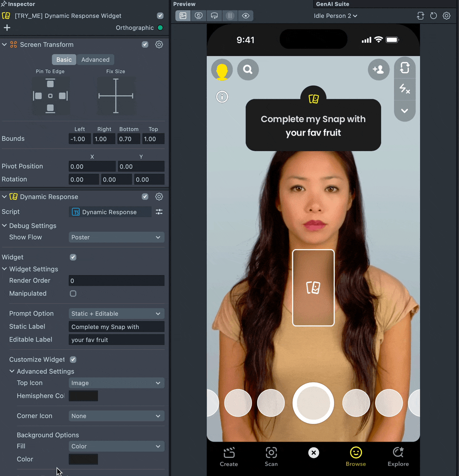Open the Prompt Option dropdown

(x=116, y=314)
